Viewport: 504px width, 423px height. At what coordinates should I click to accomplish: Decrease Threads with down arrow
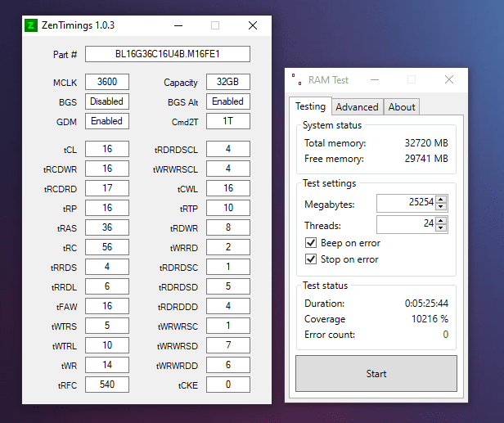click(441, 228)
